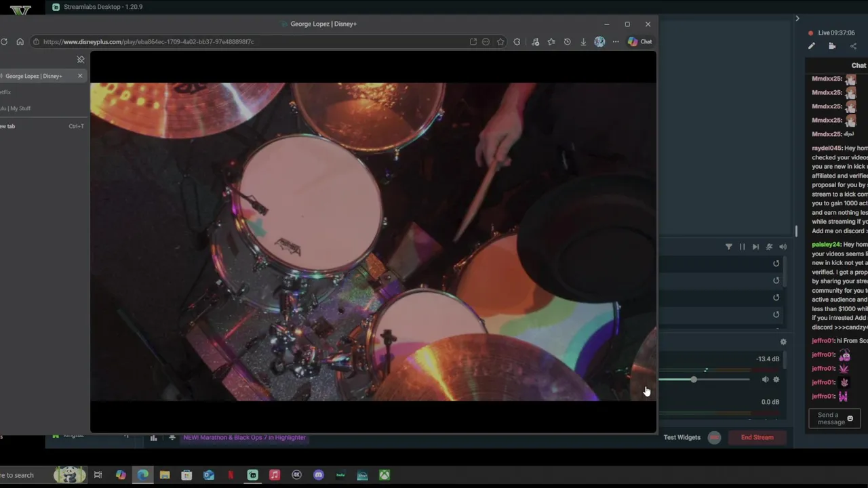This screenshot has height=488, width=868.
Task: Toggle the mute-alerts icon in Streamlabs
Action: pos(769,247)
